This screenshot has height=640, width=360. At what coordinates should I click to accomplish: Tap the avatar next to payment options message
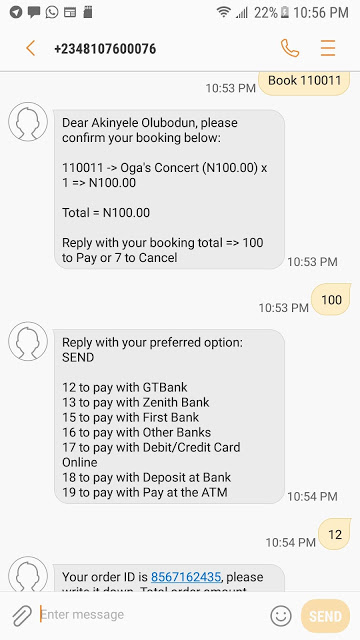coord(28,341)
